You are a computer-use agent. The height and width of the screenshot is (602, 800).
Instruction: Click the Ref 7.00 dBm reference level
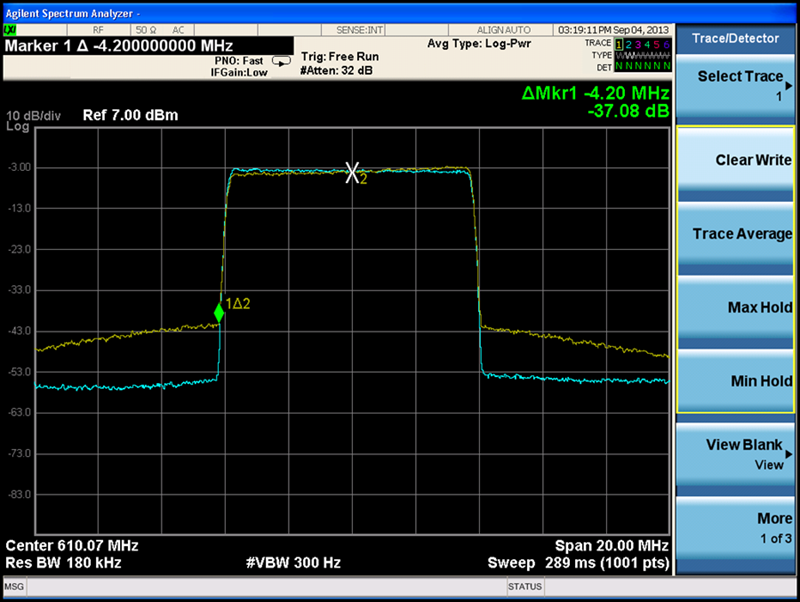pyautogui.click(x=131, y=115)
